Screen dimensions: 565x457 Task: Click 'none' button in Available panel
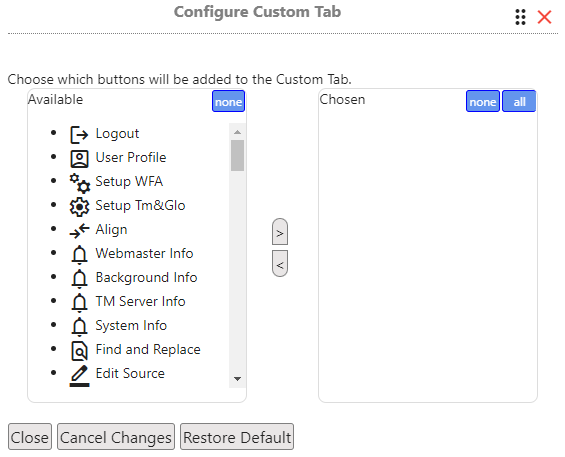click(228, 101)
